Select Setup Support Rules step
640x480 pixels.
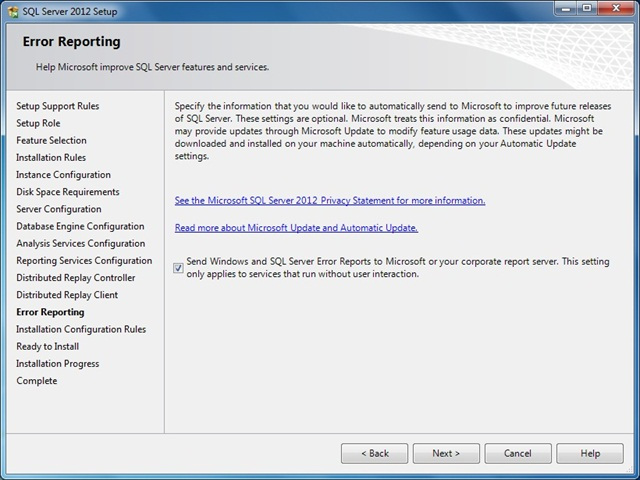point(58,106)
